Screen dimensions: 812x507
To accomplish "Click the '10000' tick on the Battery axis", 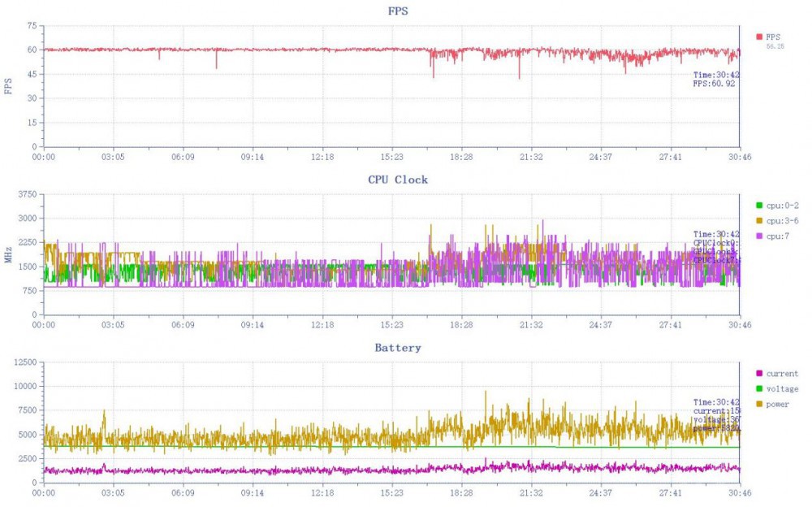I will click(x=25, y=386).
